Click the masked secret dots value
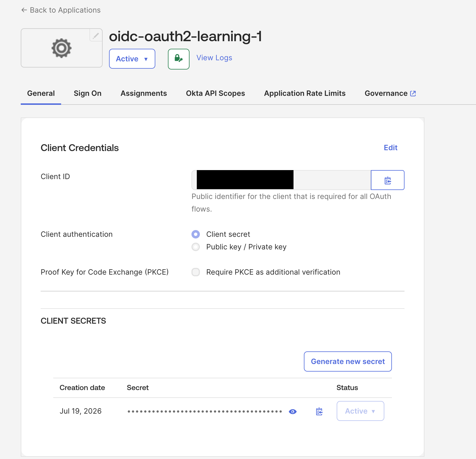The image size is (476, 459). (x=205, y=411)
